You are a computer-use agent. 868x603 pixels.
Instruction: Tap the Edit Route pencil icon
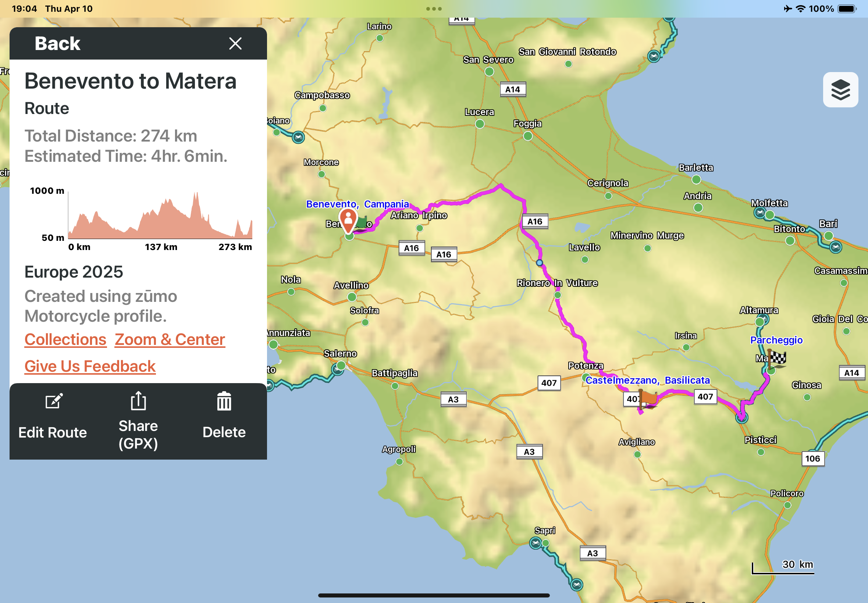54,401
